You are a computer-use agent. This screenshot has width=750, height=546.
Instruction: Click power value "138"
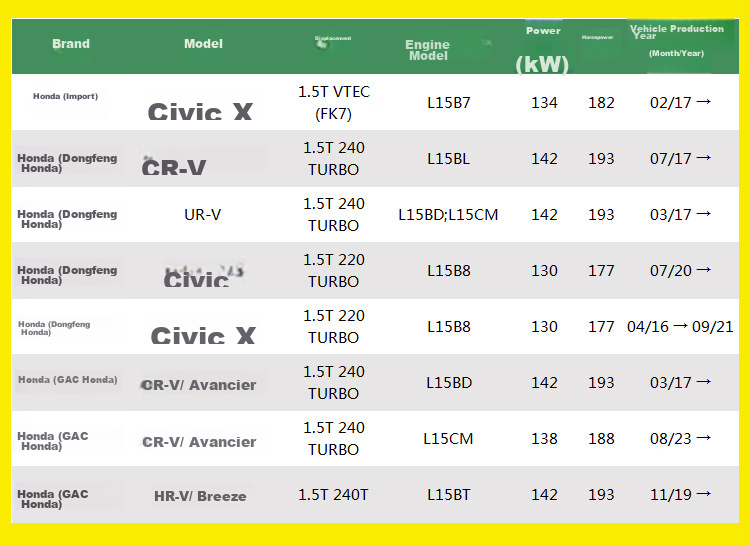click(544, 438)
